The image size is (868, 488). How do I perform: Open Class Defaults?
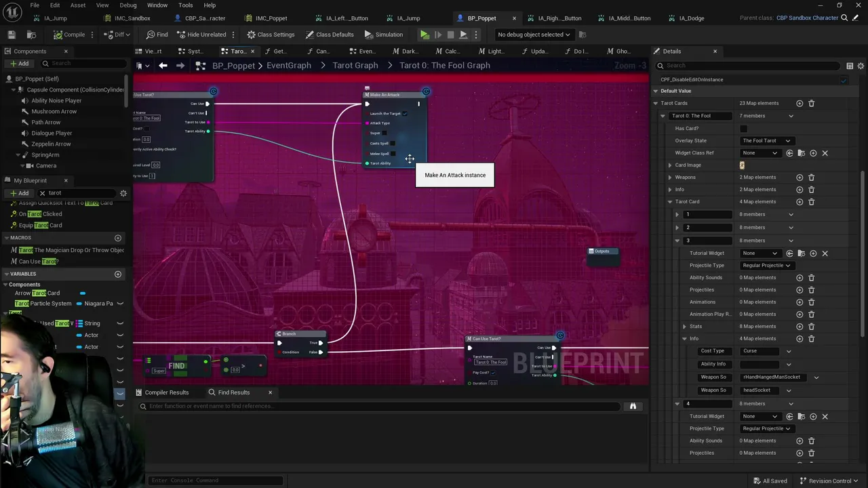point(330,35)
